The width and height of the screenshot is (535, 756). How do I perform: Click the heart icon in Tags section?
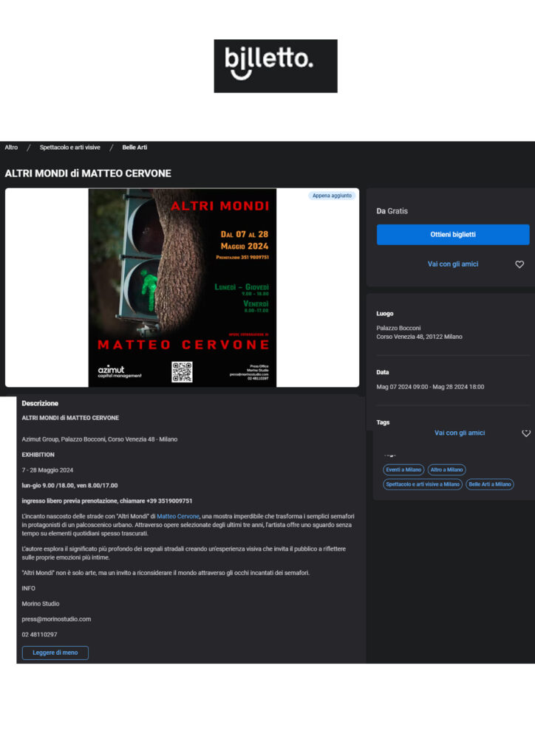(x=526, y=433)
